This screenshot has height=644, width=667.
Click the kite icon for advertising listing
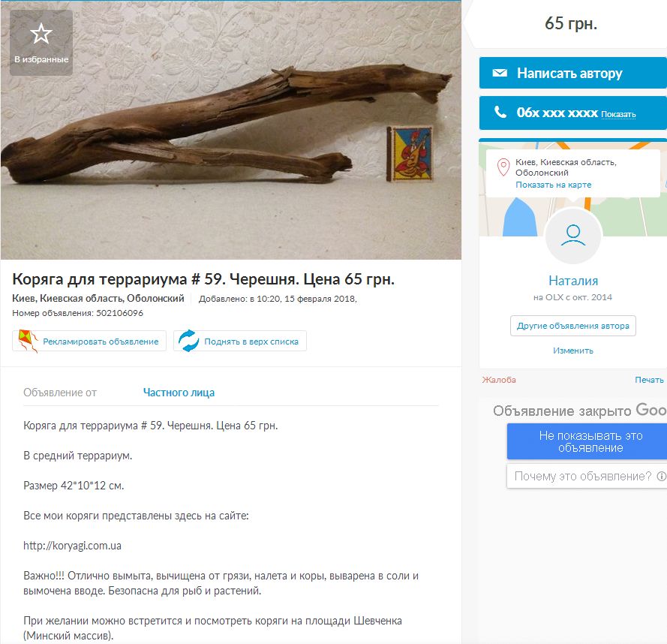click(28, 341)
